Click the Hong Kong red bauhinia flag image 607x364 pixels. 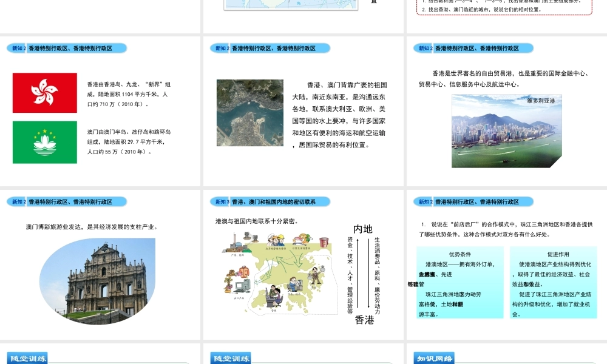pos(45,93)
